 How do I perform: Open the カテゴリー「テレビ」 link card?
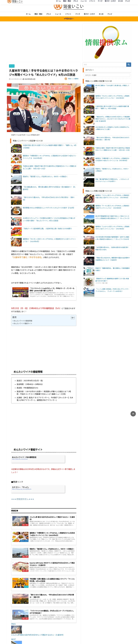[38, 489]
